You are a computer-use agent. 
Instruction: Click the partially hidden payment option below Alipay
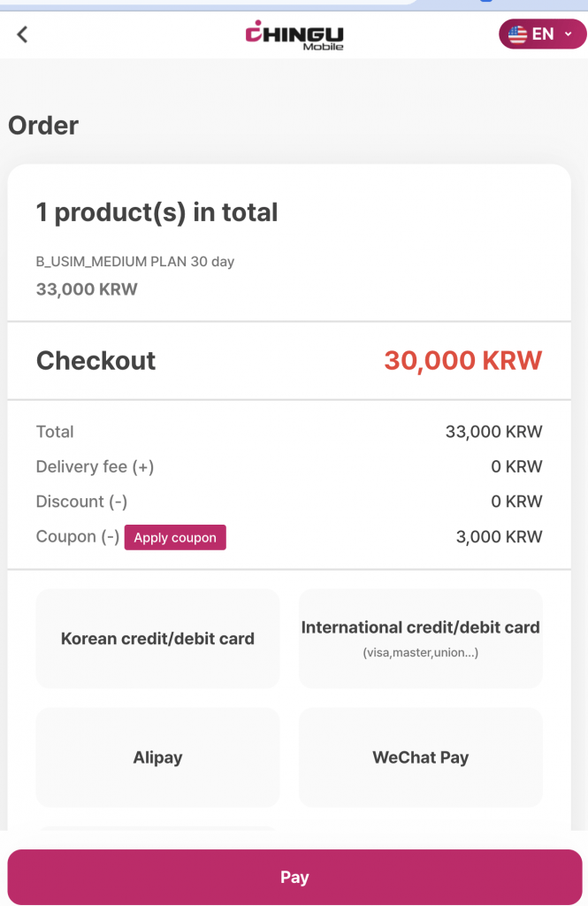pos(157,829)
